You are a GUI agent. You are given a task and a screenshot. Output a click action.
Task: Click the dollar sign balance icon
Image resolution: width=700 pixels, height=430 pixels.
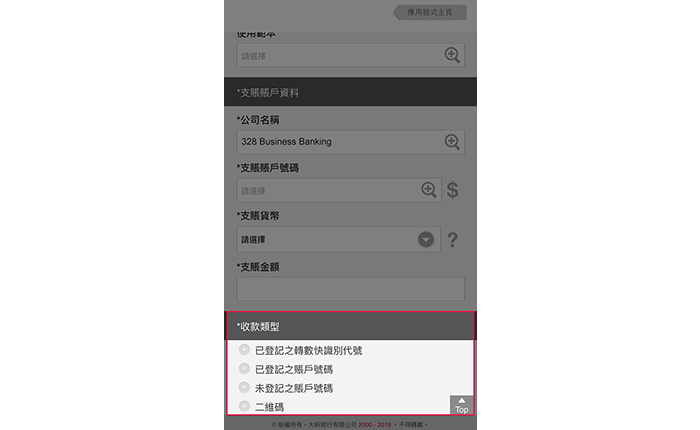[x=453, y=190]
